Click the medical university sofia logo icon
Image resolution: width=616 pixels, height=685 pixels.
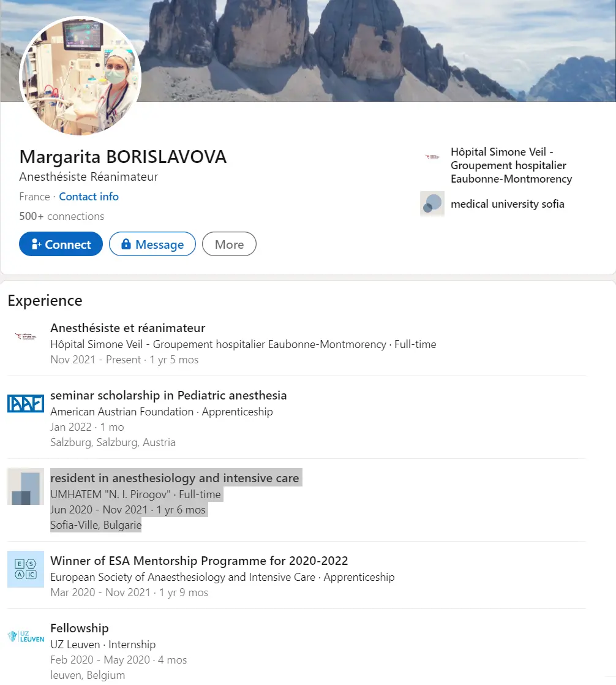click(x=432, y=203)
